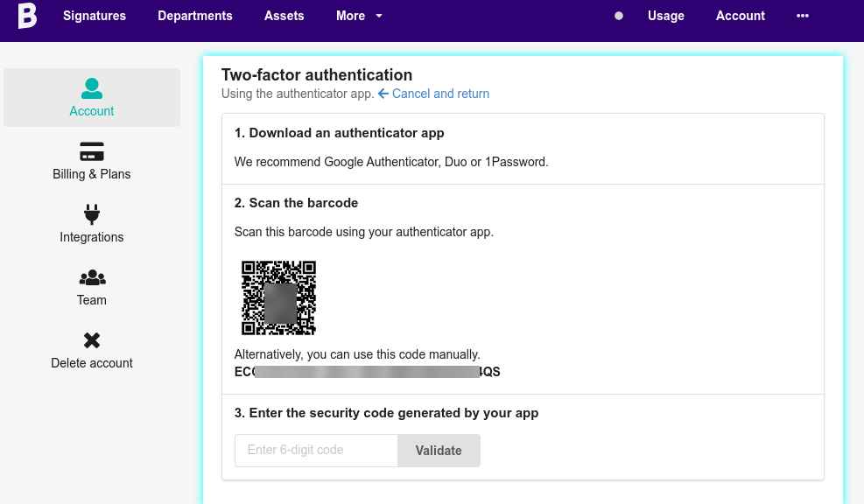
Task: Click the Integrations plug icon
Action: (91, 214)
